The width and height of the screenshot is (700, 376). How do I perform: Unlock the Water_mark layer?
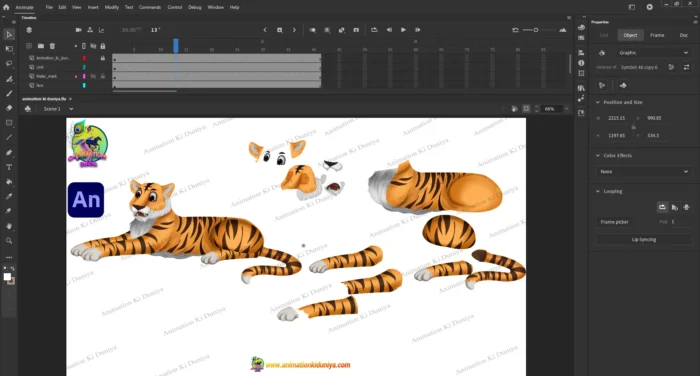coord(103,76)
